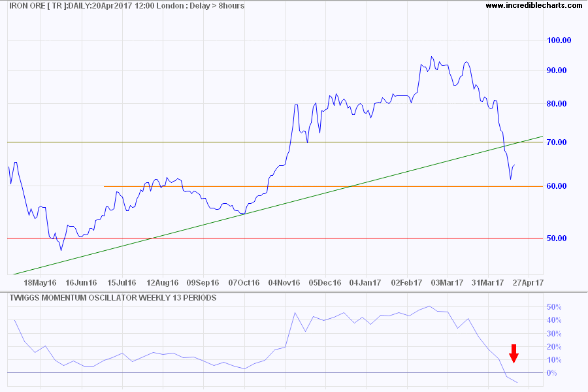The width and height of the screenshot is (588, 392).
Task: Click the 100.00 price axis label
Action: pyautogui.click(x=559, y=40)
